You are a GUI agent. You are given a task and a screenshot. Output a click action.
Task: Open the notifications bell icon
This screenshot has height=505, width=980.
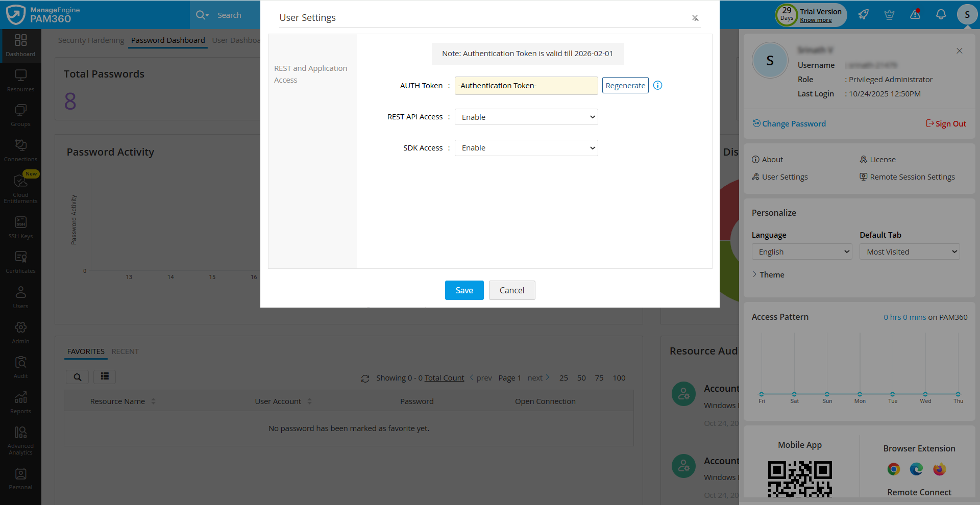[x=941, y=14]
